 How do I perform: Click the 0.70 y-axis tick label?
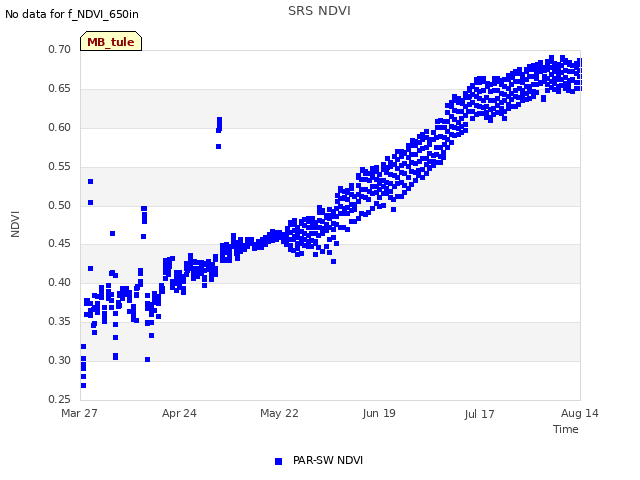(x=60, y=49)
